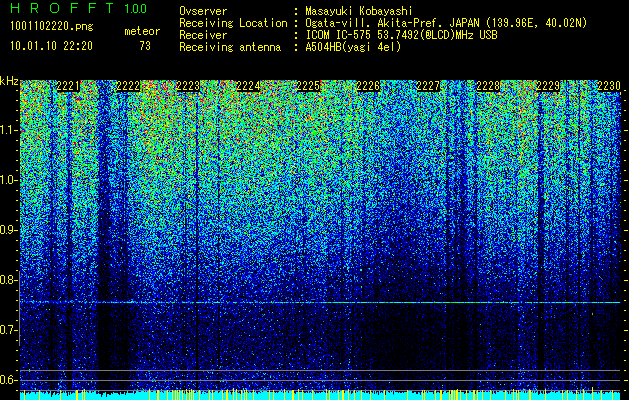The width and height of the screenshot is (629, 400).
Task: Pick the 0.7 frequency axis label
Action: [9, 330]
